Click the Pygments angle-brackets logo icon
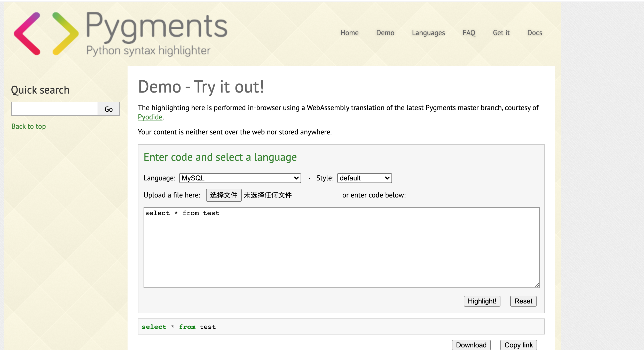The image size is (644, 350). (x=46, y=34)
